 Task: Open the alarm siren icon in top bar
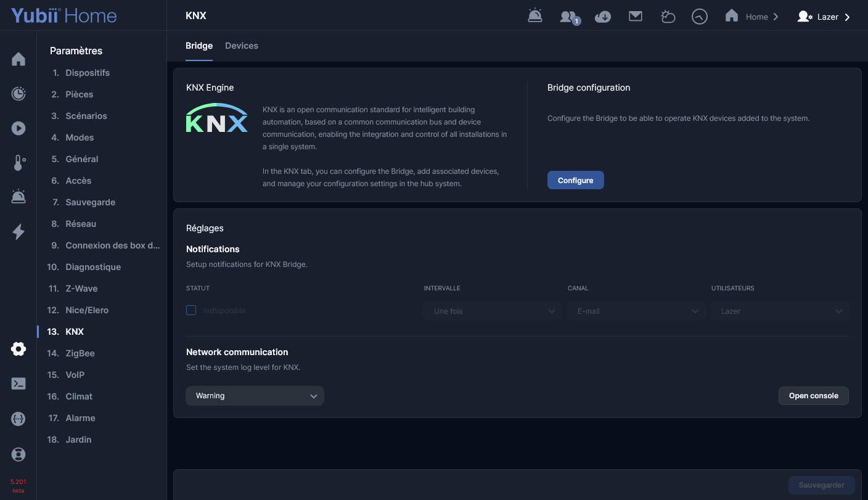coord(534,17)
